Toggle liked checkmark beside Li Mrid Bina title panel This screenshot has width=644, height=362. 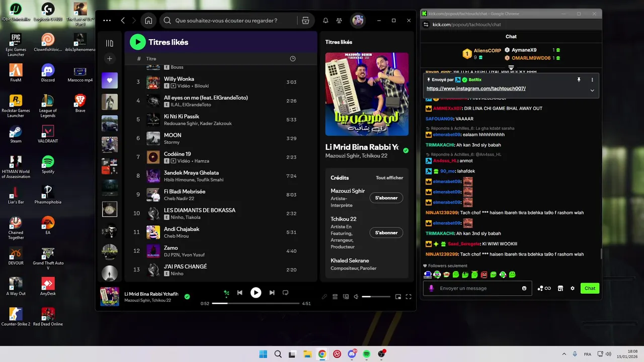pos(406,150)
